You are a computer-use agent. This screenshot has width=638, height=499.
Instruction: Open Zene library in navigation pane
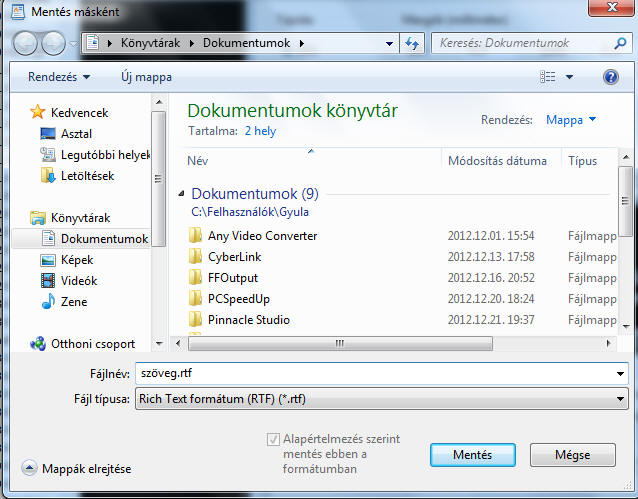(64, 302)
